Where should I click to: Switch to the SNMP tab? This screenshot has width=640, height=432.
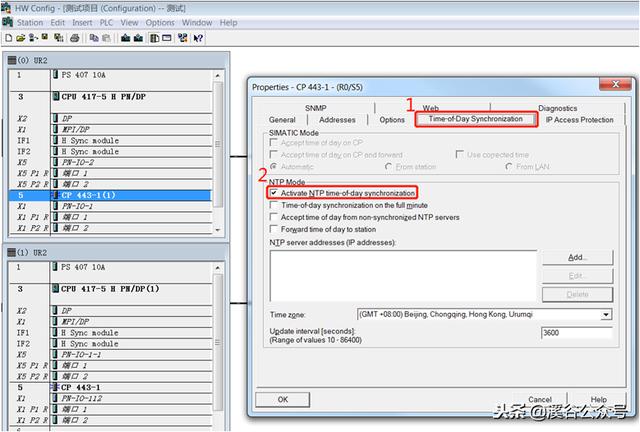(316, 108)
